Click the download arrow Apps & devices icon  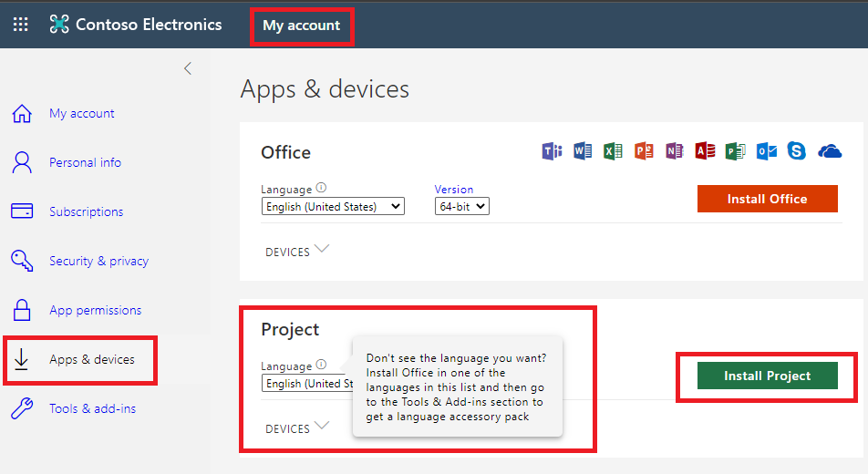[22, 359]
